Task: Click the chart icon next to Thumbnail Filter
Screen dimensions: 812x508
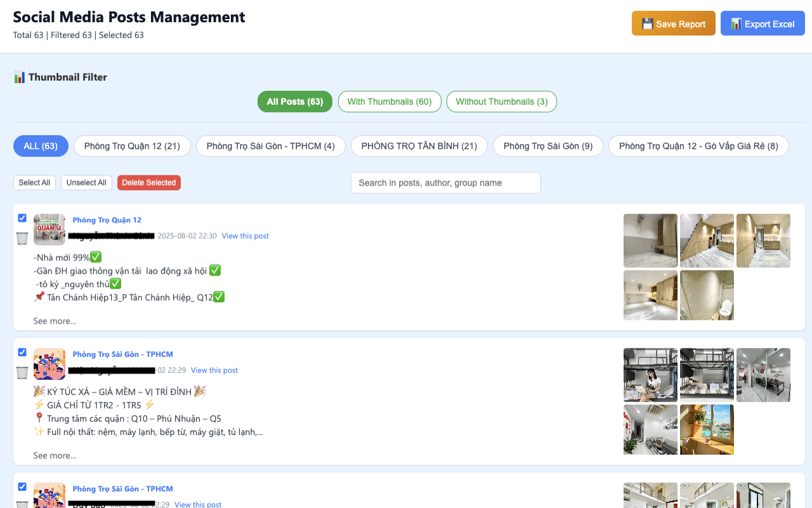Action: pyautogui.click(x=20, y=76)
